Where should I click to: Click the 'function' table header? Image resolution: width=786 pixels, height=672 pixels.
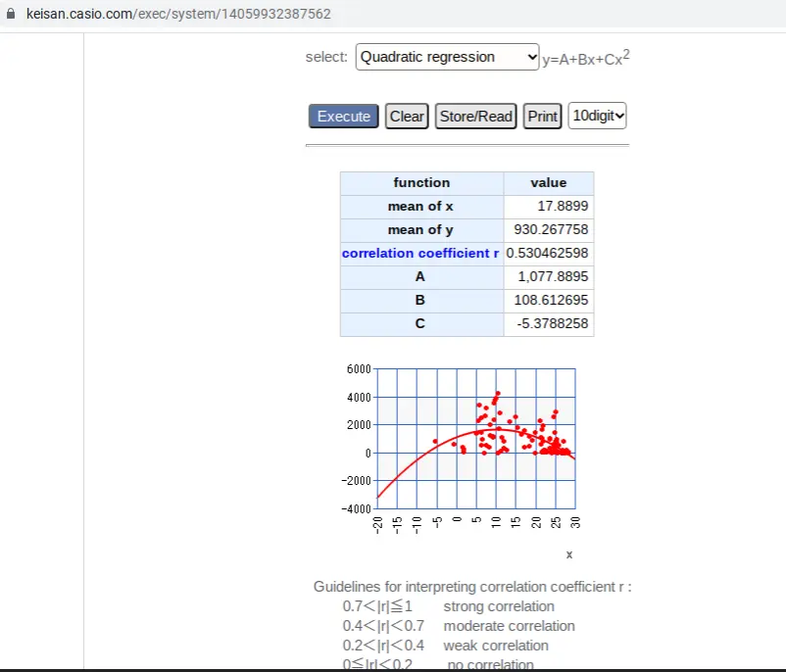[x=421, y=183]
